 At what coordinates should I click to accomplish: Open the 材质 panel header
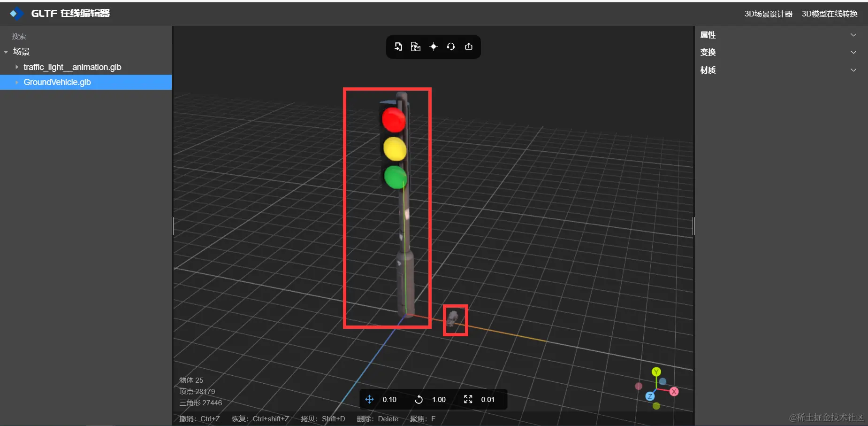[x=779, y=70]
